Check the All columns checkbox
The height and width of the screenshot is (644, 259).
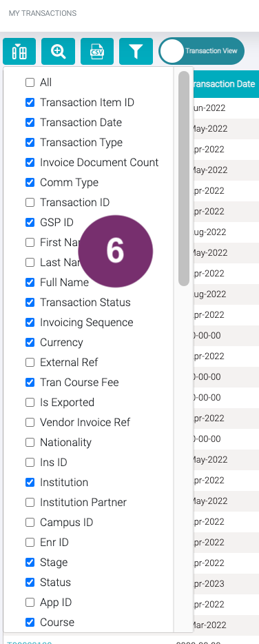pyautogui.click(x=30, y=83)
